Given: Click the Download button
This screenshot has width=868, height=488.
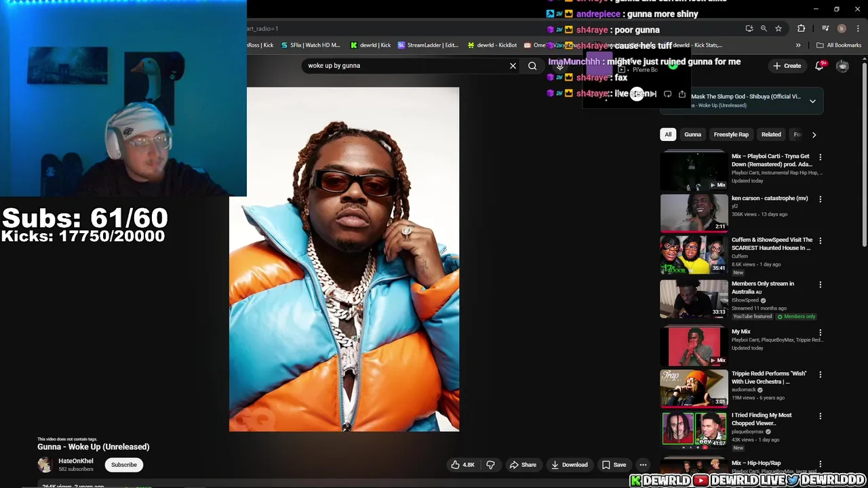Looking at the screenshot, I should 569,465.
